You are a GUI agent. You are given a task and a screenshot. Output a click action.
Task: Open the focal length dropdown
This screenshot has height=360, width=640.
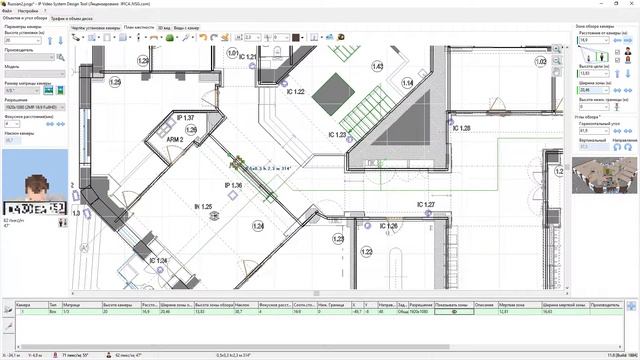click(x=17, y=124)
